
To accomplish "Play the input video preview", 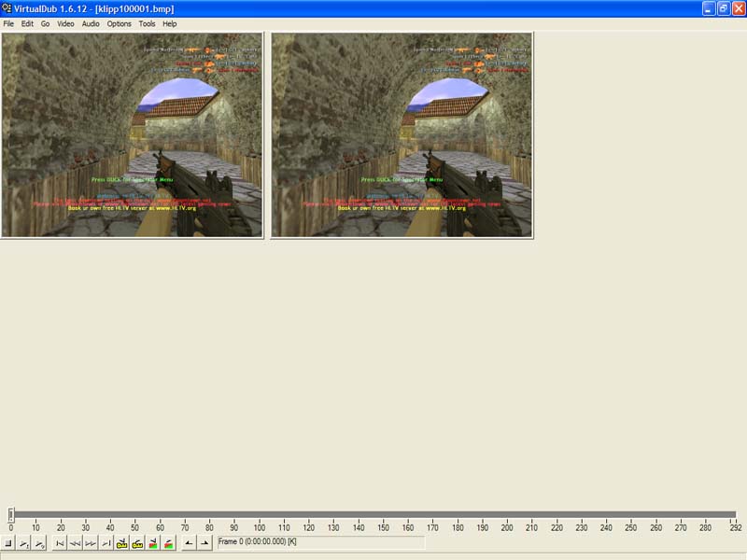I will (24, 543).
